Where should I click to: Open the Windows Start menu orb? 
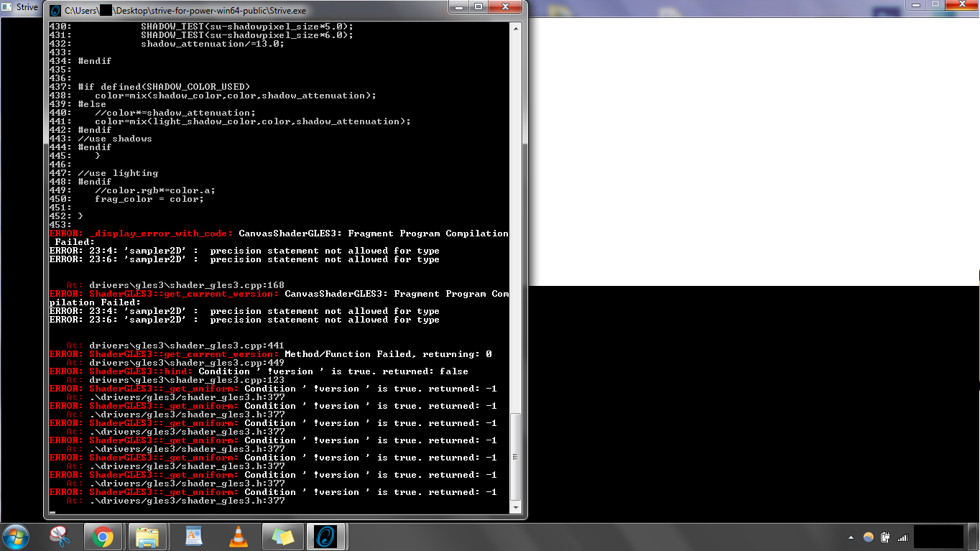[17, 537]
